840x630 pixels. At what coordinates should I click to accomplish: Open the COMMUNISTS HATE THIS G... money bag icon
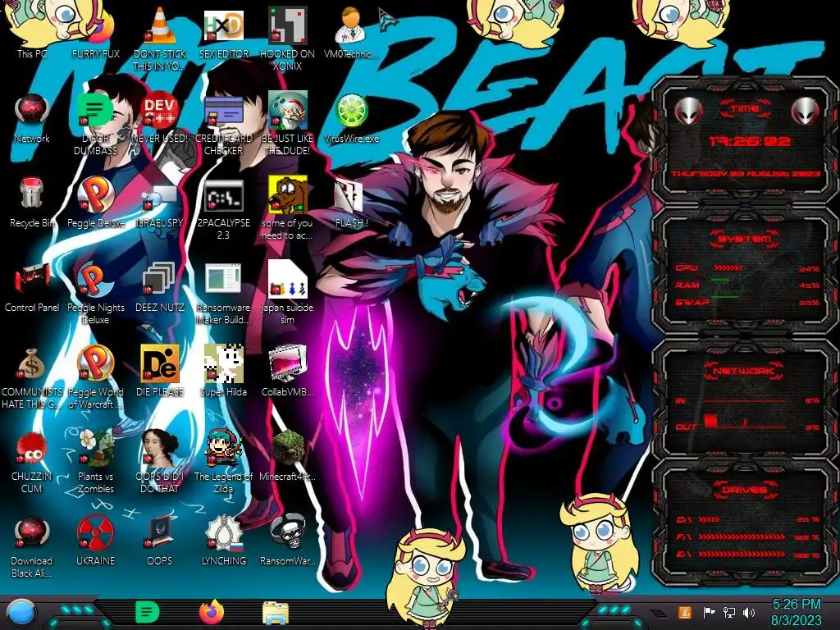(32, 377)
